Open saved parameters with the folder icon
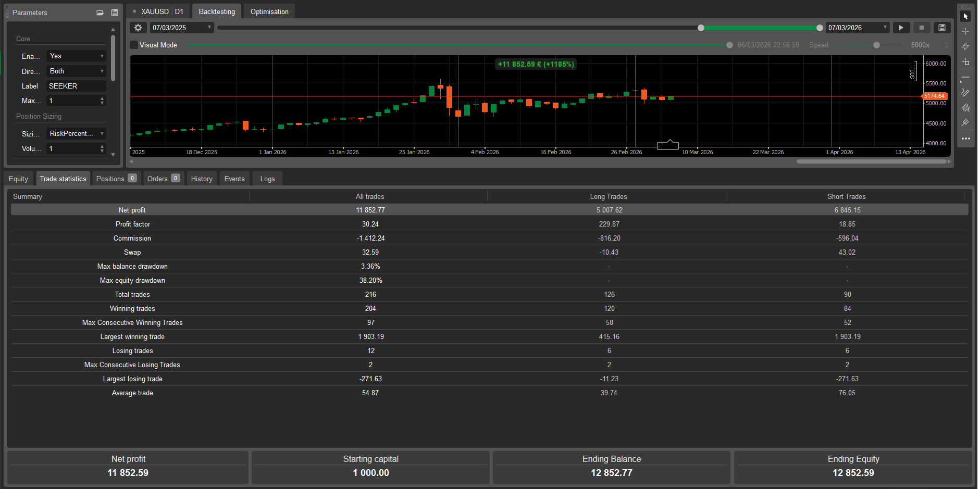This screenshot has height=489, width=980. pos(100,12)
